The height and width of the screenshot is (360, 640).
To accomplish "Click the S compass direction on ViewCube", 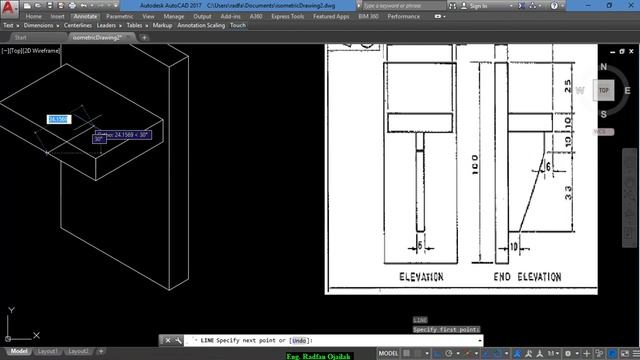I will click(604, 115).
